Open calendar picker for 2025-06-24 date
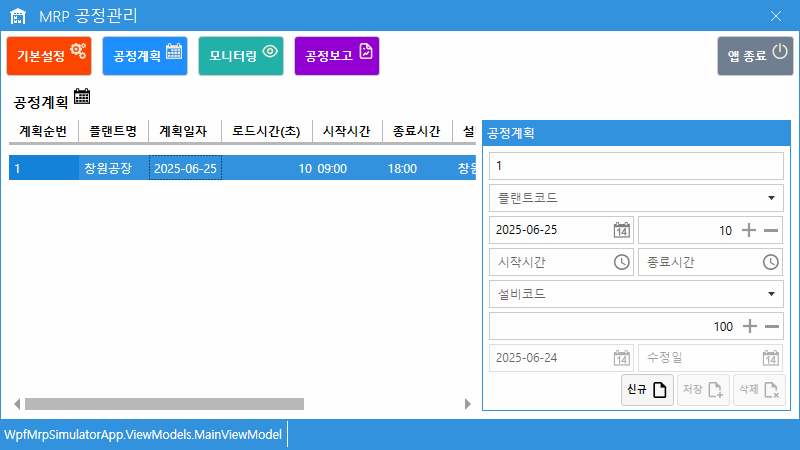Screen dimensions: 800x450 621,358
